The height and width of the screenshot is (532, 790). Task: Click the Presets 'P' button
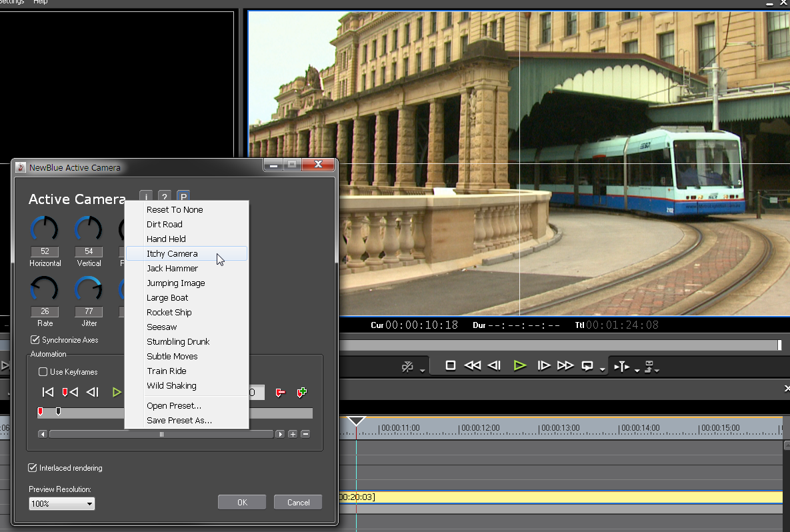(183, 196)
